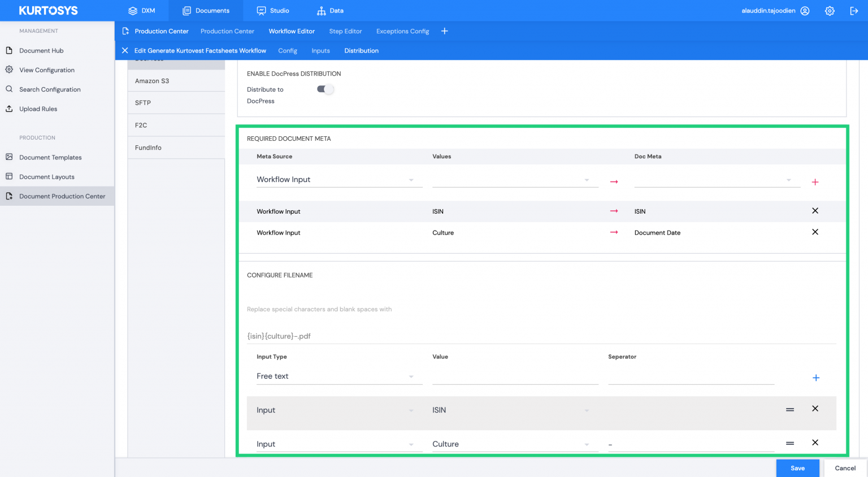Remove the ISIN meta mapping row
This screenshot has width=868, height=477.
[x=815, y=211]
